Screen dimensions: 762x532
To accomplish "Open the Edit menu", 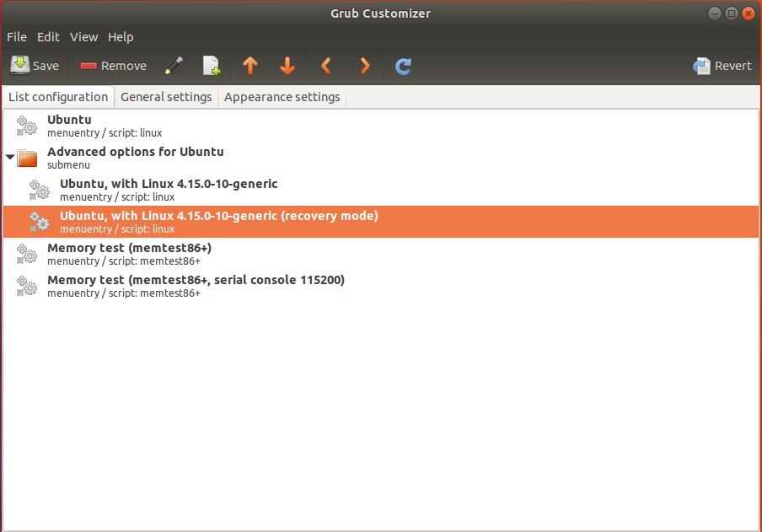I will tap(48, 37).
